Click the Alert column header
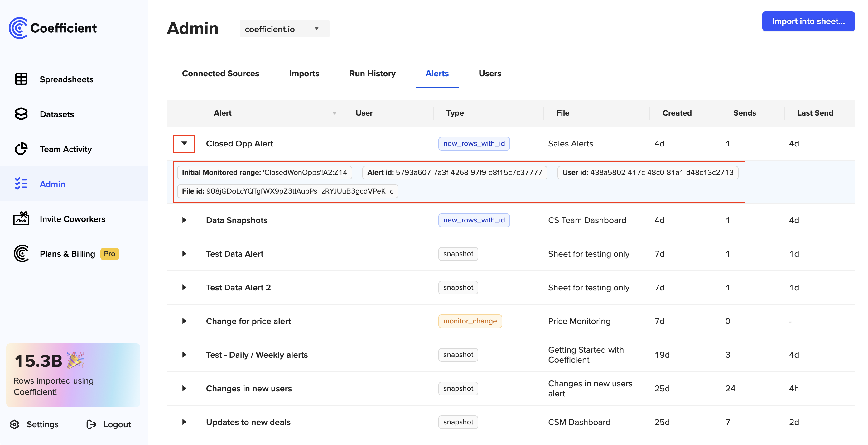Screen dimensions: 868x445 [x=222, y=113]
